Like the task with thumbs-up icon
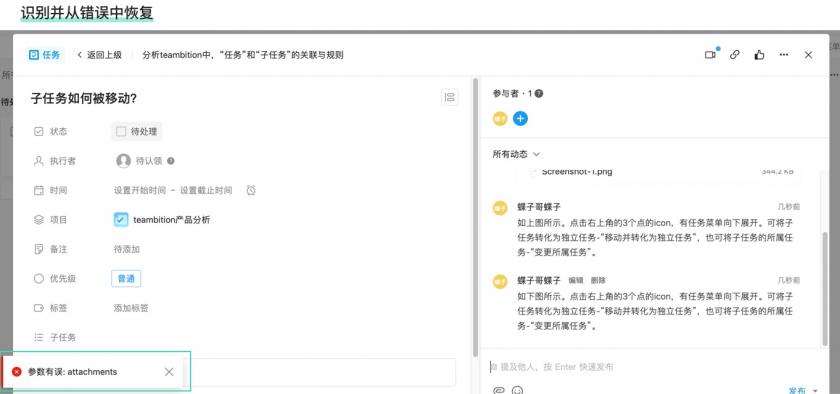 click(759, 55)
